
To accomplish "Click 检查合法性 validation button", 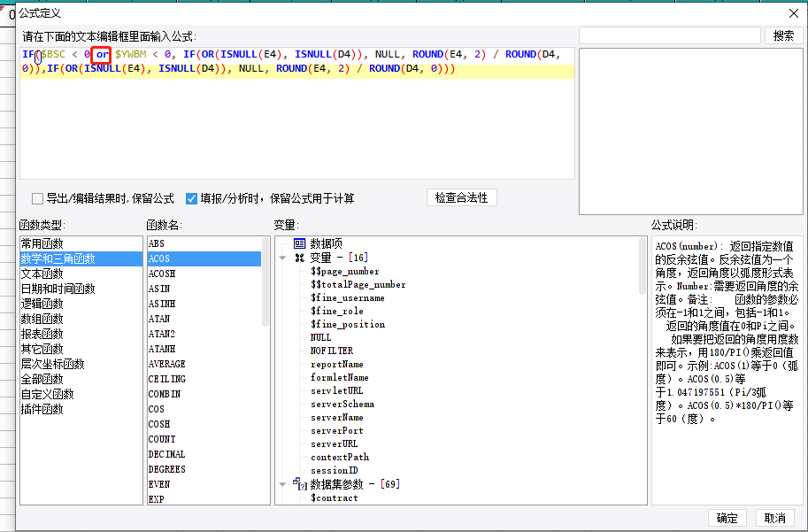I will pyautogui.click(x=461, y=197).
